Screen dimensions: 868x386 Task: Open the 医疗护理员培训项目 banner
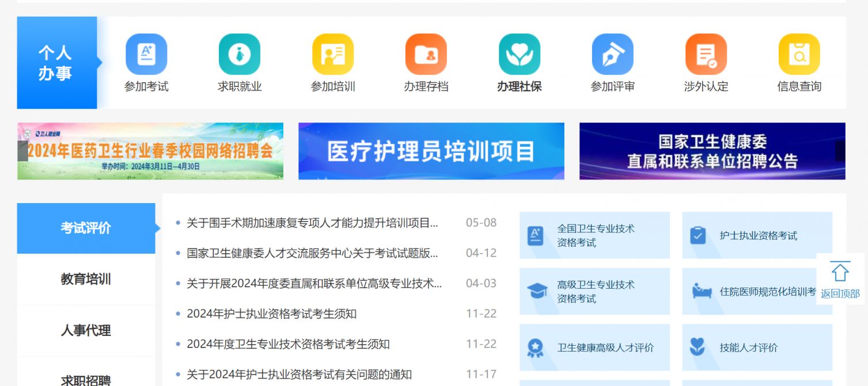[x=431, y=151]
